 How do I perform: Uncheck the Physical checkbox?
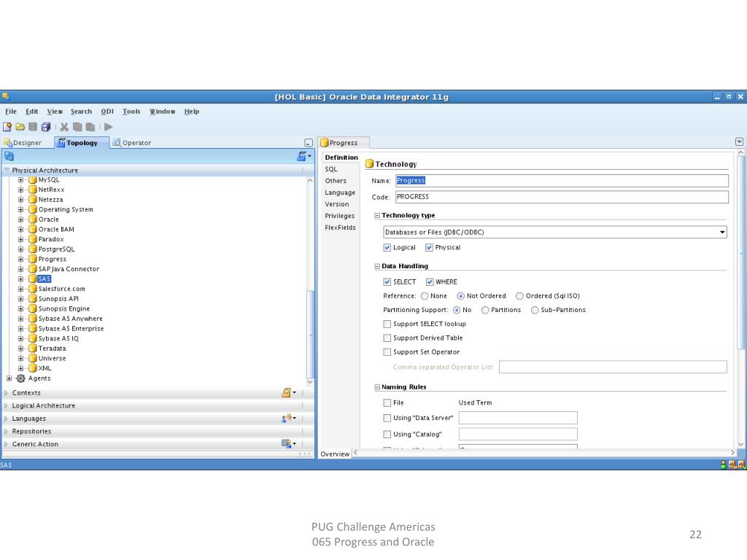(429, 248)
